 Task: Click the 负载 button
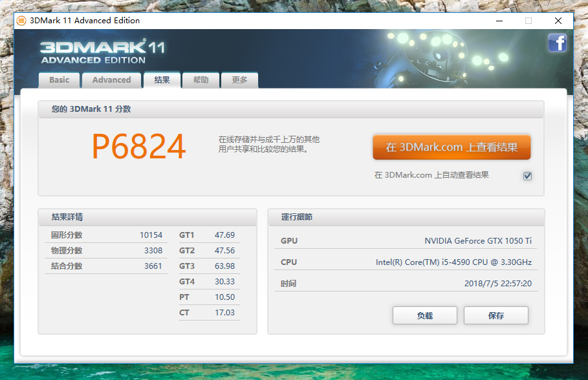point(424,315)
